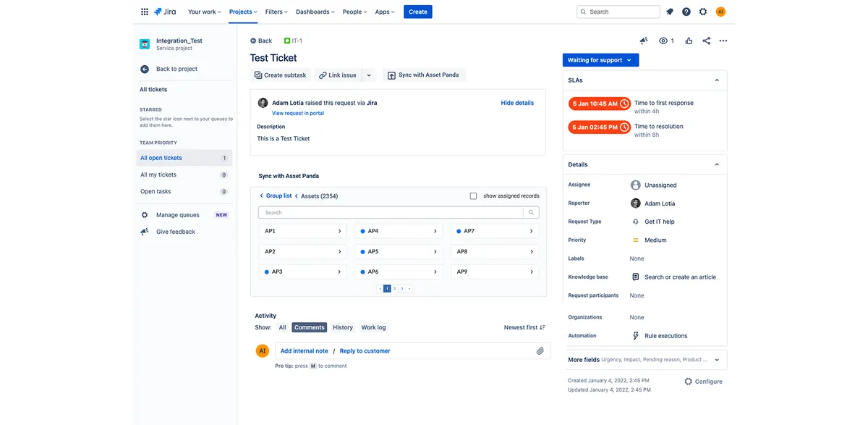Click the top Search field

(618, 12)
